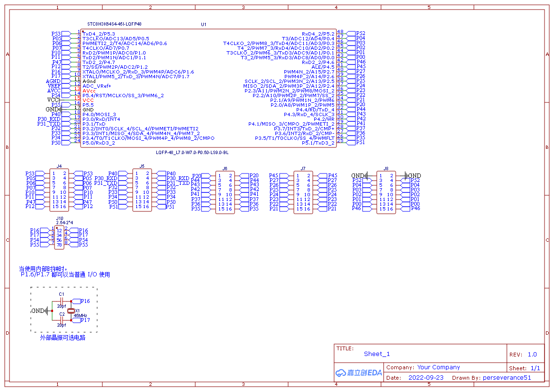Select the J8 header designator
554x392 pixels.
(386, 168)
